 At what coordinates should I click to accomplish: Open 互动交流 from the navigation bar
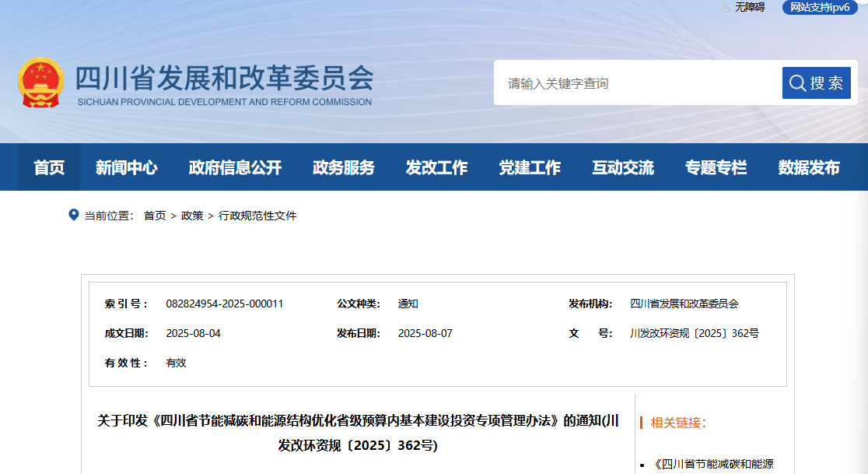point(623,167)
